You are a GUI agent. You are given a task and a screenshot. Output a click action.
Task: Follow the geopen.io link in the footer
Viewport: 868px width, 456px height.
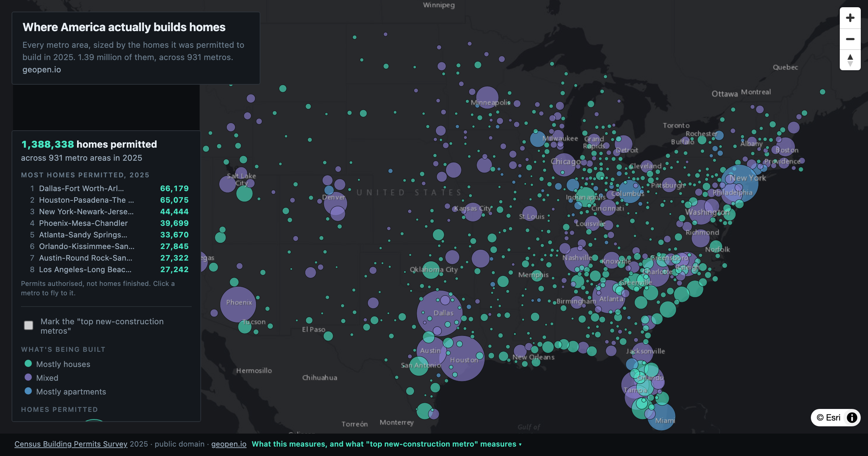[x=229, y=444]
